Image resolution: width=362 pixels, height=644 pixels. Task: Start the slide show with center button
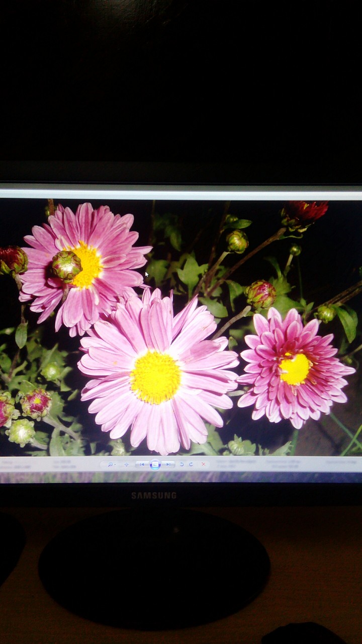[x=155, y=464]
